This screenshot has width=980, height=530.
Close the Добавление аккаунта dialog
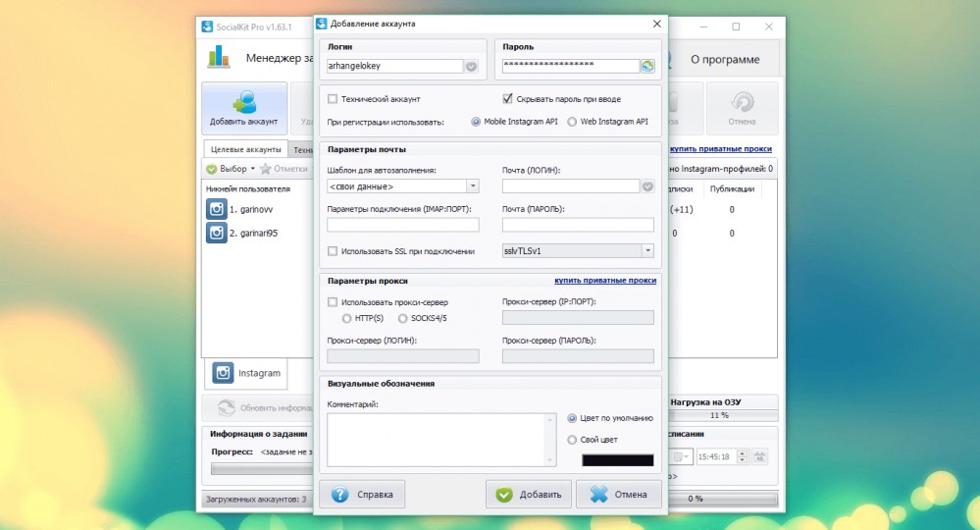(x=656, y=24)
